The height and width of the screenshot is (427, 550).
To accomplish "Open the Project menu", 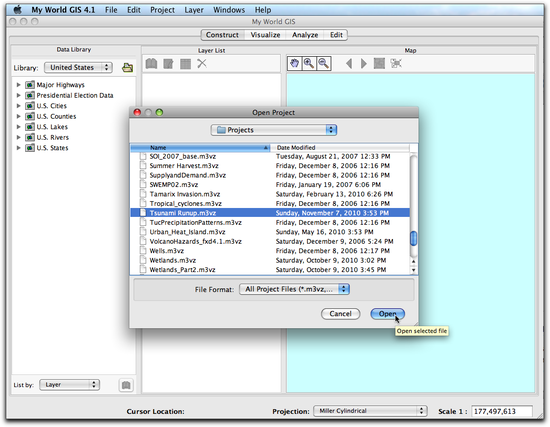I will [x=162, y=10].
